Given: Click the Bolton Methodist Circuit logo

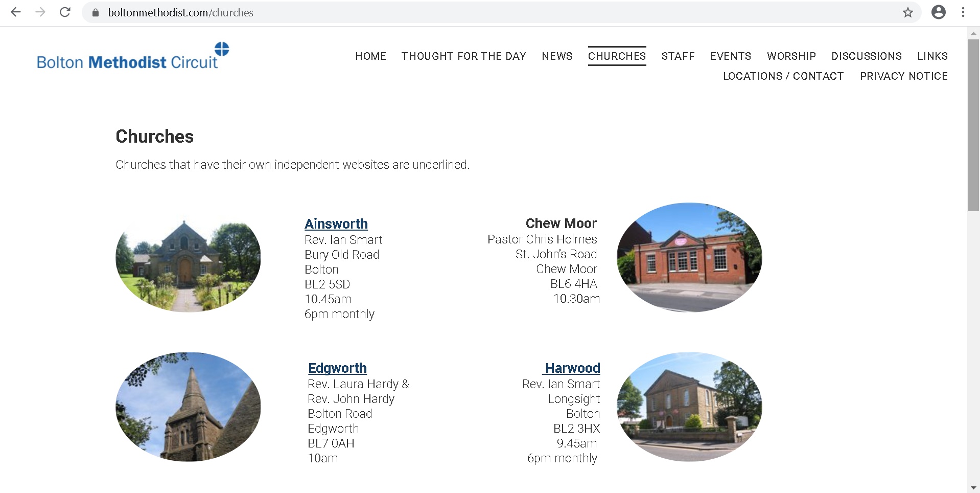Looking at the screenshot, I should click(132, 57).
